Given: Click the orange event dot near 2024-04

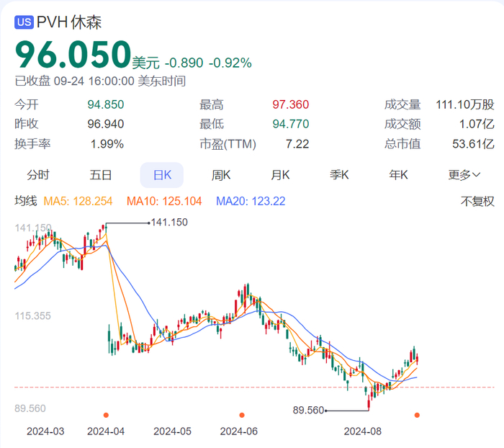Looking at the screenshot, I should (x=106, y=415).
